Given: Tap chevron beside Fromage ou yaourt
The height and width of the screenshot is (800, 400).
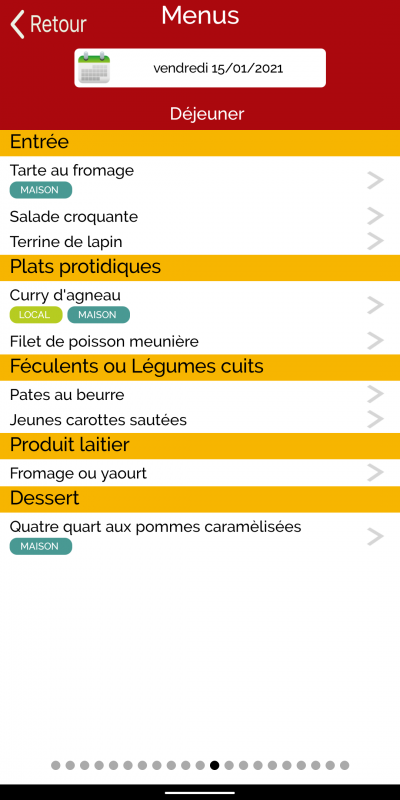Looking at the screenshot, I should click(x=376, y=473).
